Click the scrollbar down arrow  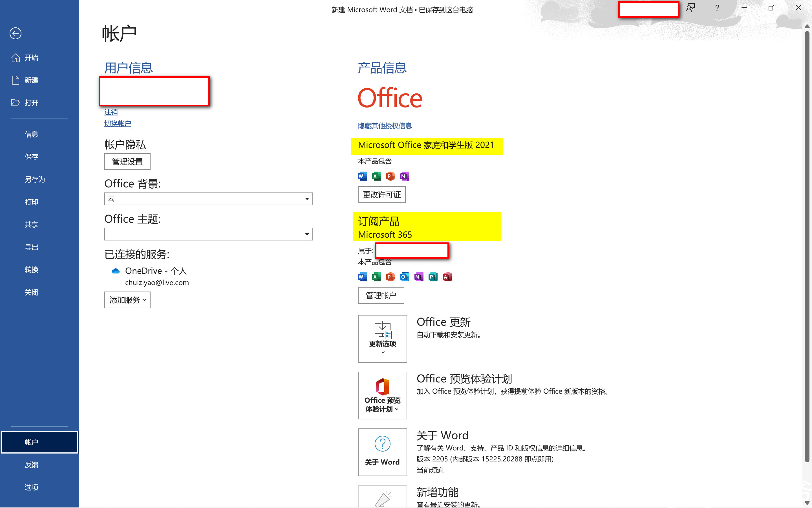(807, 503)
